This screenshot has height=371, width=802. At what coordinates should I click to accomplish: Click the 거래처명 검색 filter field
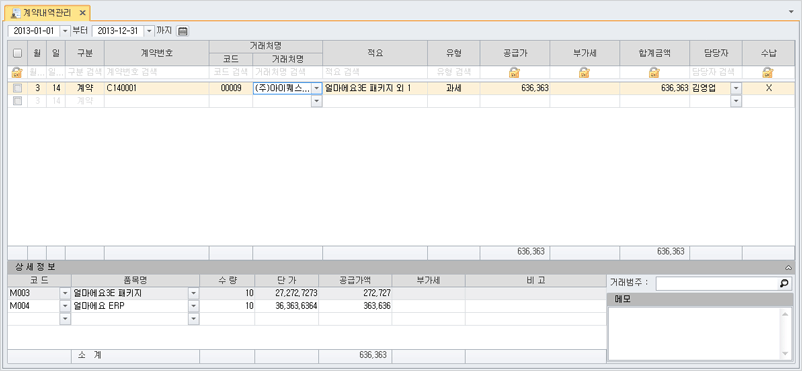tap(287, 72)
